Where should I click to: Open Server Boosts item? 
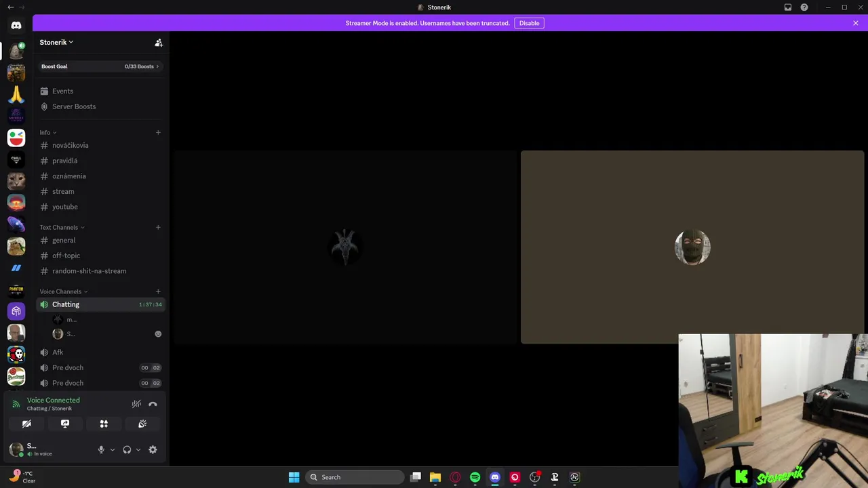tap(100, 106)
